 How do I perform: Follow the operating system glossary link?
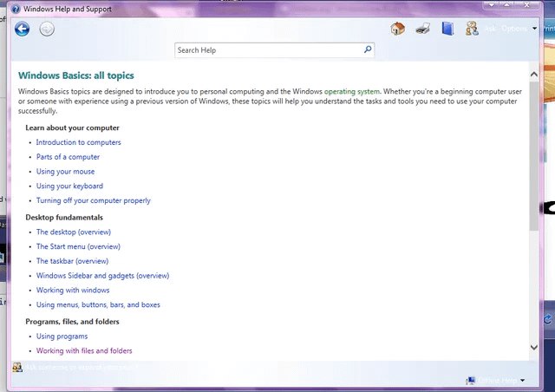click(x=352, y=91)
